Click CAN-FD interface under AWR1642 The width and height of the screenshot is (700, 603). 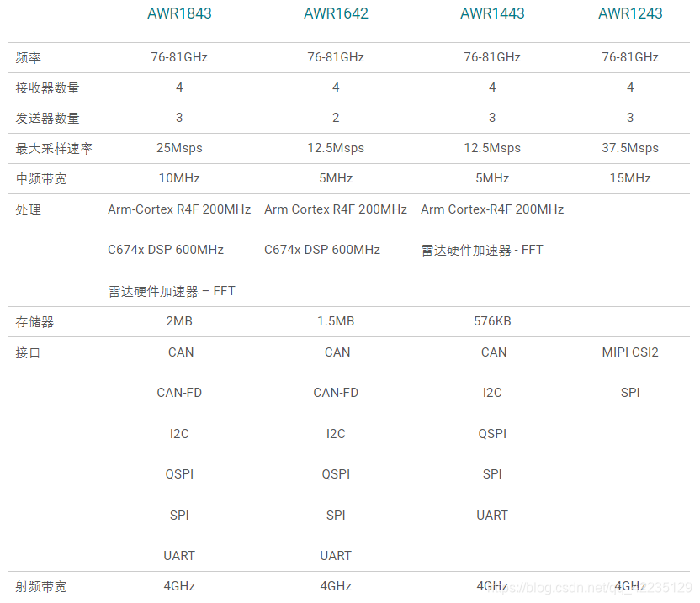pyautogui.click(x=336, y=393)
